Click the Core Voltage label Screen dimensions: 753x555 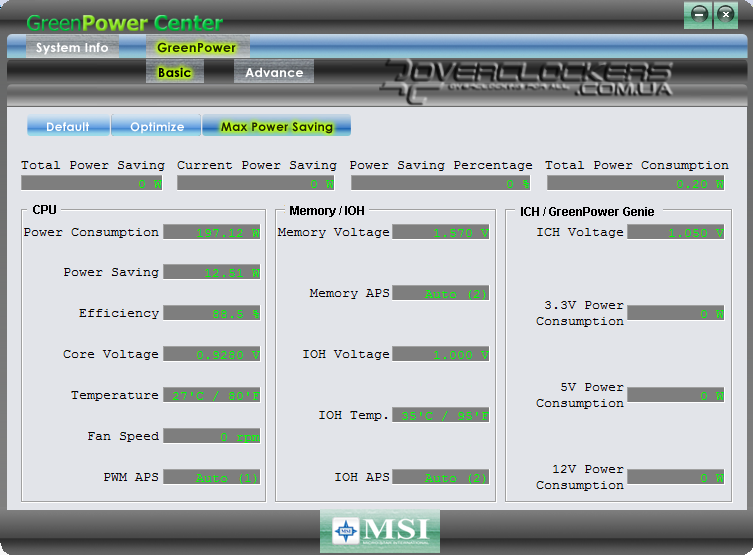(110, 354)
